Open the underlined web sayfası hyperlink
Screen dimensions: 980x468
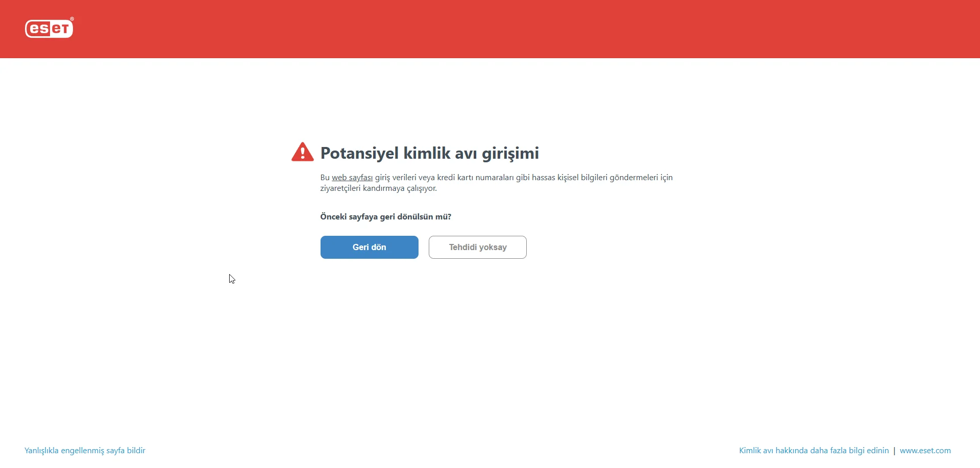tap(352, 177)
